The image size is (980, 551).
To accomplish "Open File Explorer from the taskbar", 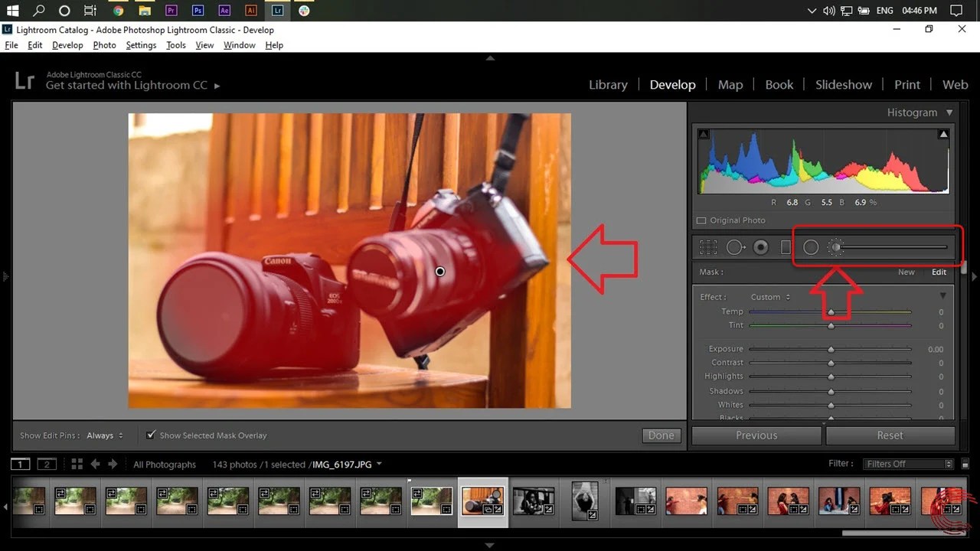I will pos(145,11).
